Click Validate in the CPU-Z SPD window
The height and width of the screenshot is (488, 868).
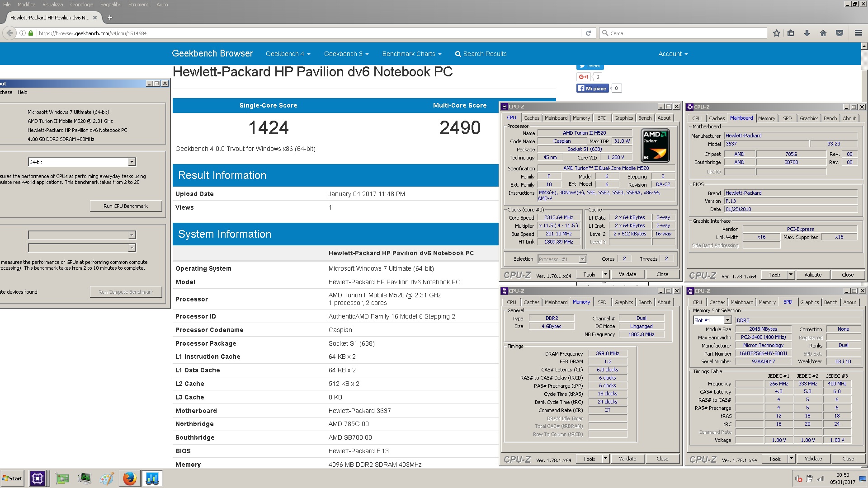point(813,459)
